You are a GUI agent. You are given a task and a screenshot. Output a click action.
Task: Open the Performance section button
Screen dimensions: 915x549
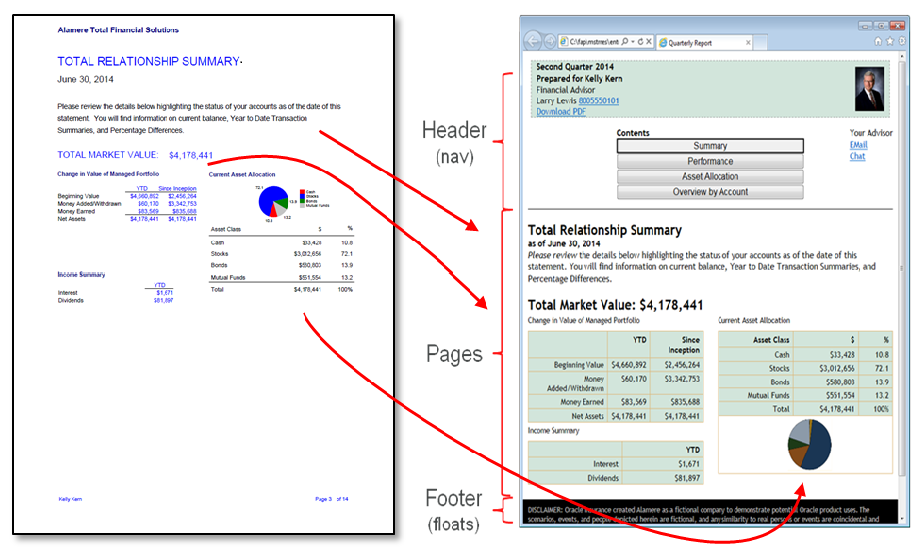(x=710, y=161)
